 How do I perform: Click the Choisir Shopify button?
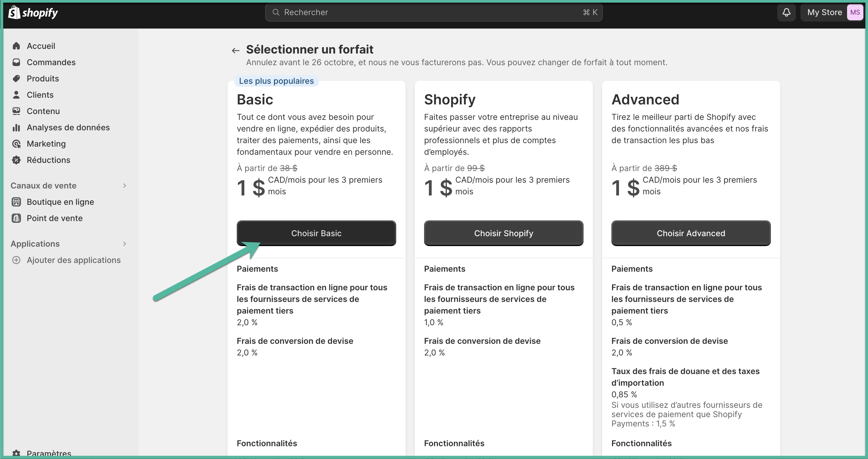(504, 233)
